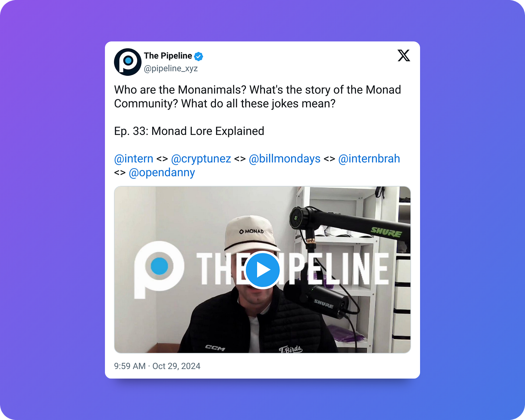Visit the @internbrah mention
Viewport: 525px width, 420px height.
[x=369, y=159]
